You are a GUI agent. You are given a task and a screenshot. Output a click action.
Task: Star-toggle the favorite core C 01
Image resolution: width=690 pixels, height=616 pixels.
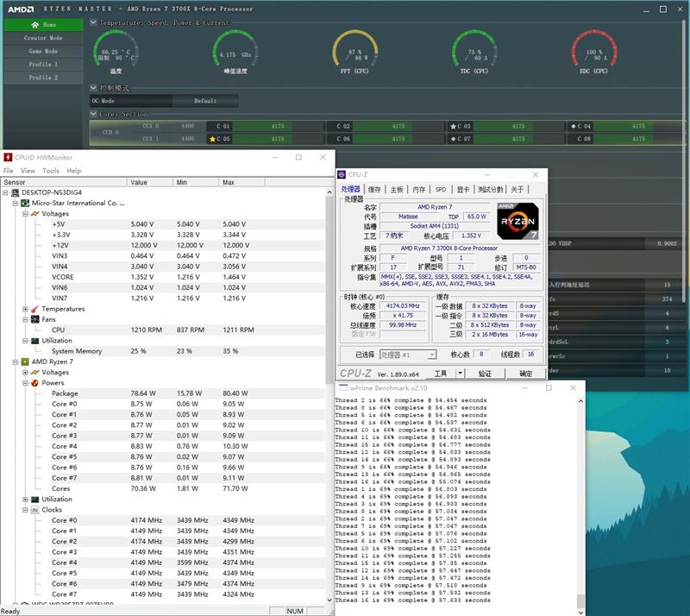coord(212,125)
